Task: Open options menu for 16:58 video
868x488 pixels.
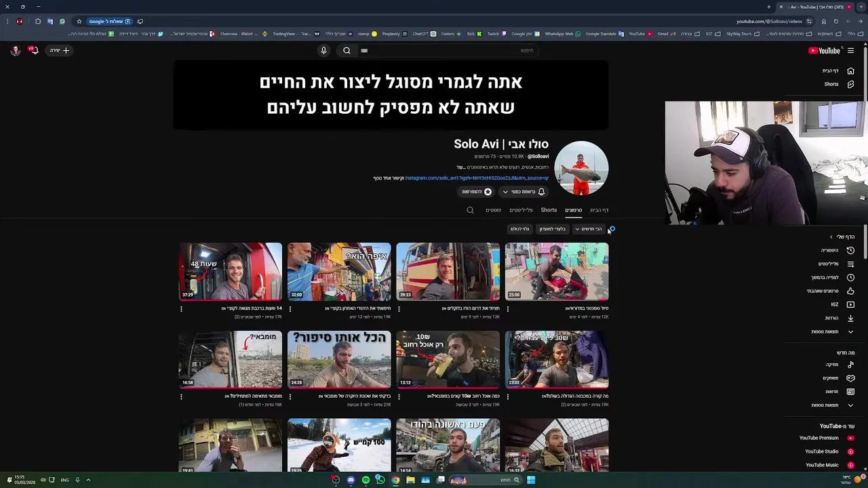Action: [x=181, y=396]
